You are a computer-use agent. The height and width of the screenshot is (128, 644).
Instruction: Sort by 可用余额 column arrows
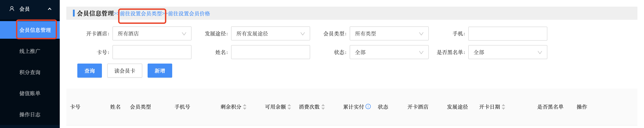point(289,107)
